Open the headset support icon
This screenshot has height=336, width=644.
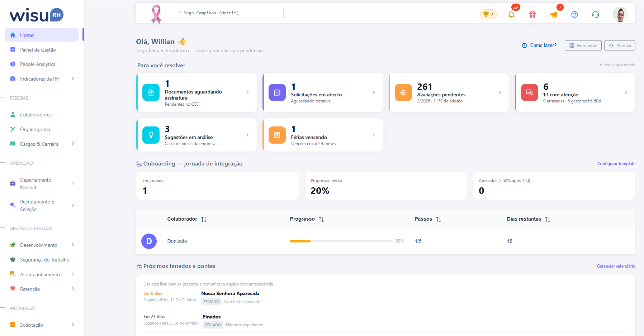596,14
